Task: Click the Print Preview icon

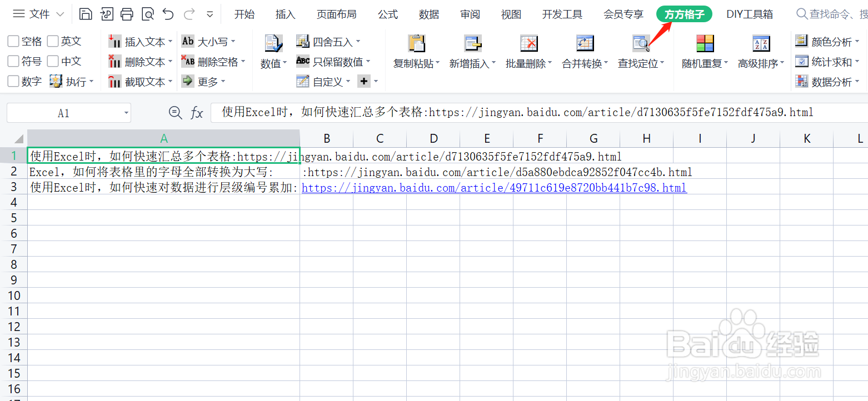Action: click(148, 14)
